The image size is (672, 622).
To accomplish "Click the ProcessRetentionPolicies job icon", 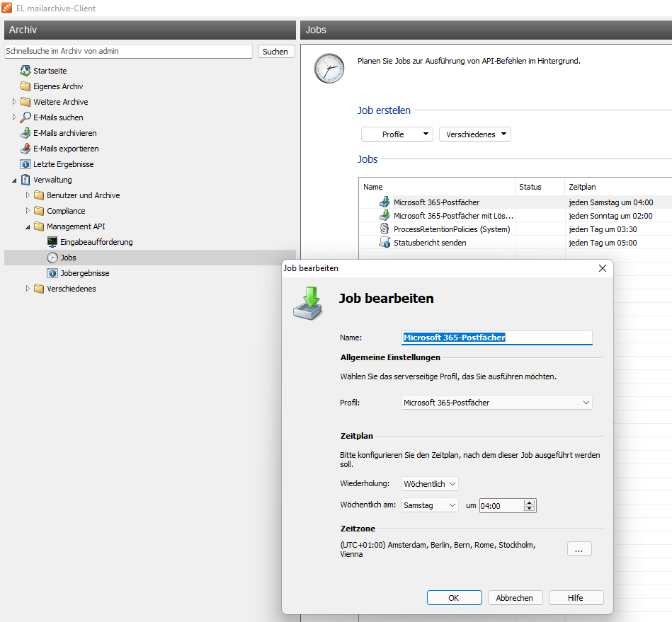I will pyautogui.click(x=385, y=229).
